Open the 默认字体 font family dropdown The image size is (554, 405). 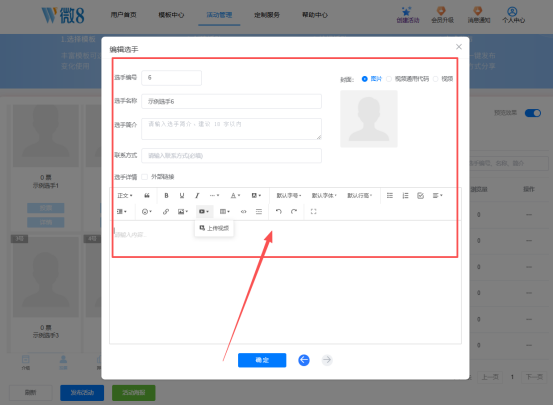324,195
